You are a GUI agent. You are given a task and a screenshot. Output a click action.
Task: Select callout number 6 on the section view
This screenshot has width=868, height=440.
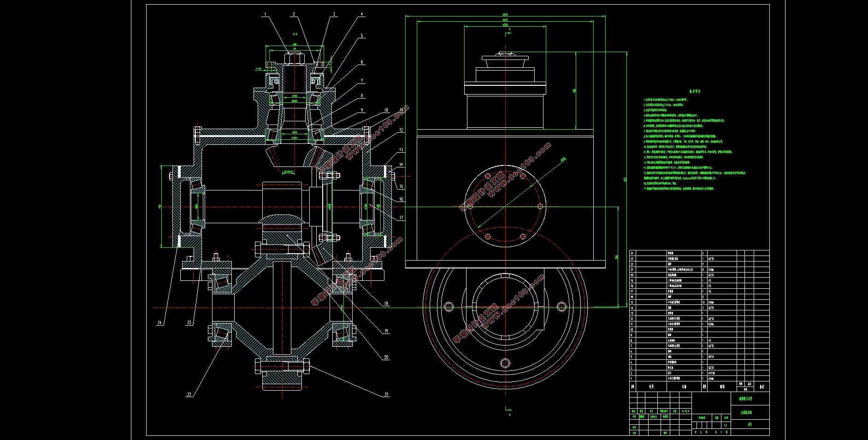[x=362, y=62]
